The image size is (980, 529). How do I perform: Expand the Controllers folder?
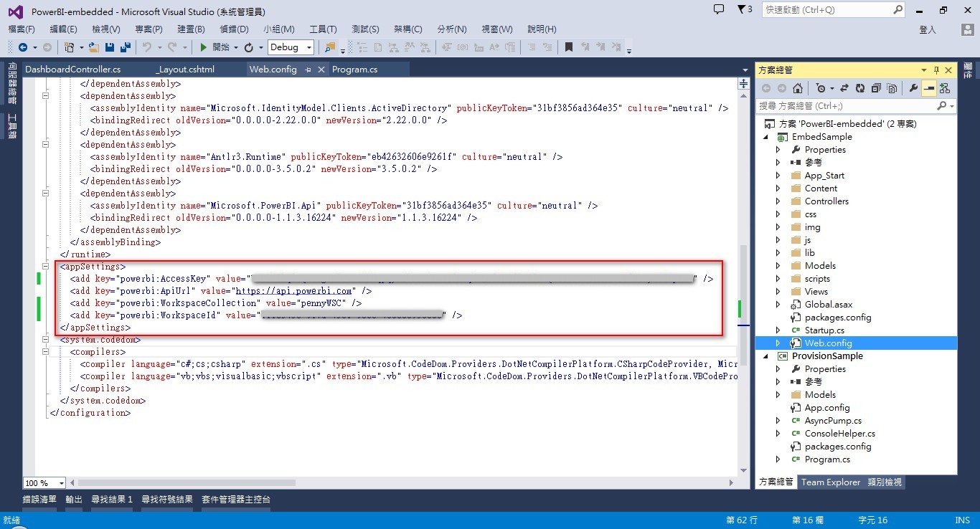tap(778, 201)
